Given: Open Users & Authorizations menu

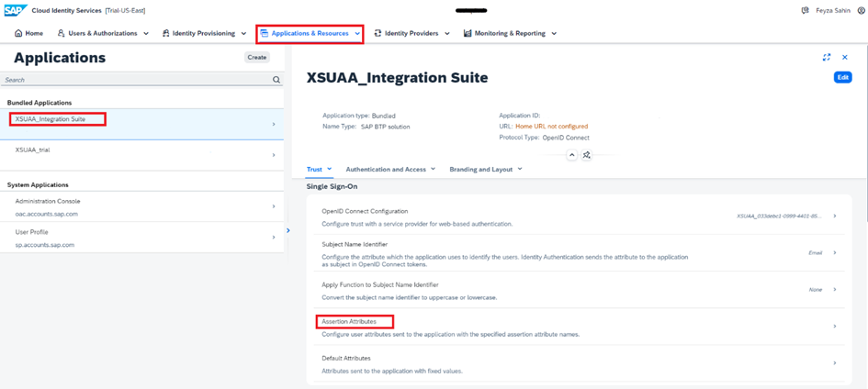Looking at the screenshot, I should 103,33.
